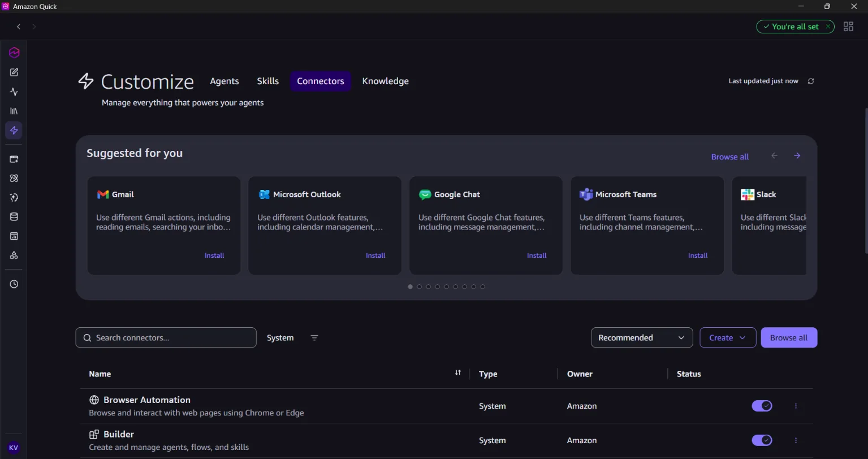Open the filter icon next to System

tap(314, 338)
